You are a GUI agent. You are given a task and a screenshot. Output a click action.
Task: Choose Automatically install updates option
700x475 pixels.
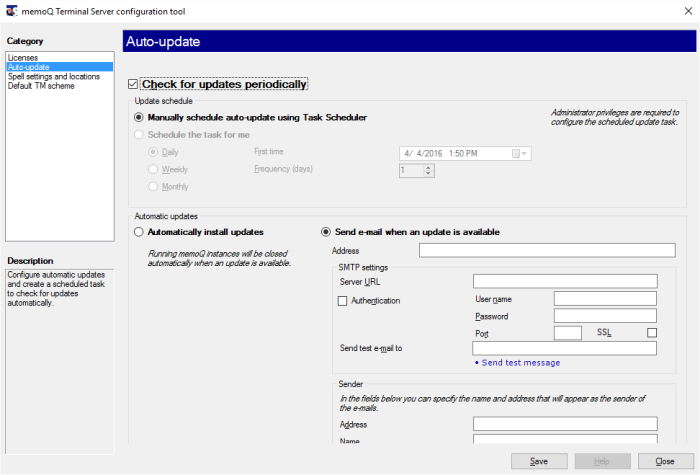pos(140,232)
